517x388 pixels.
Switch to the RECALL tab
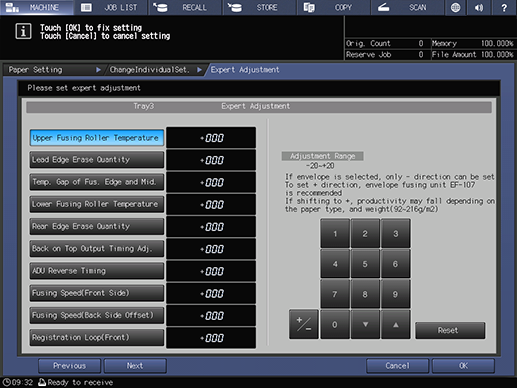pos(185,7)
